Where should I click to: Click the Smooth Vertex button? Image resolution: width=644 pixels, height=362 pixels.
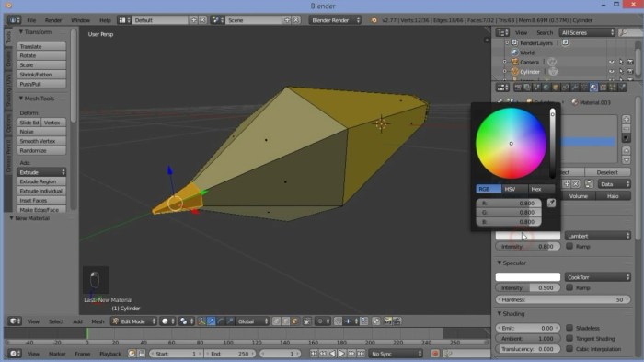pyautogui.click(x=41, y=141)
